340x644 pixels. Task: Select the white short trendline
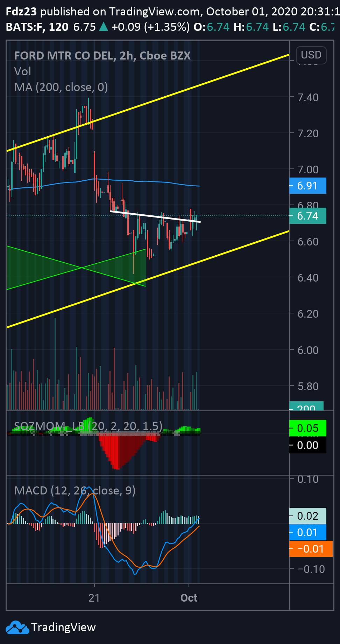coord(155,216)
